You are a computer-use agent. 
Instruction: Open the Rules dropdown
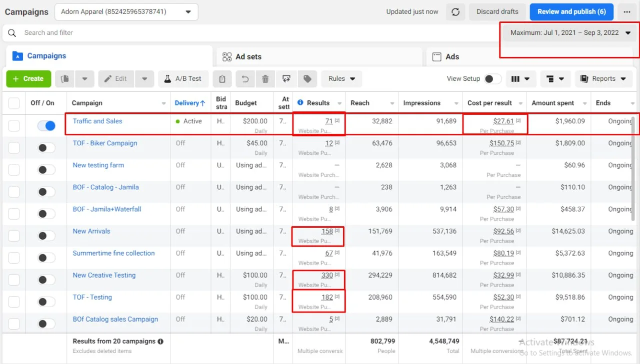[341, 79]
